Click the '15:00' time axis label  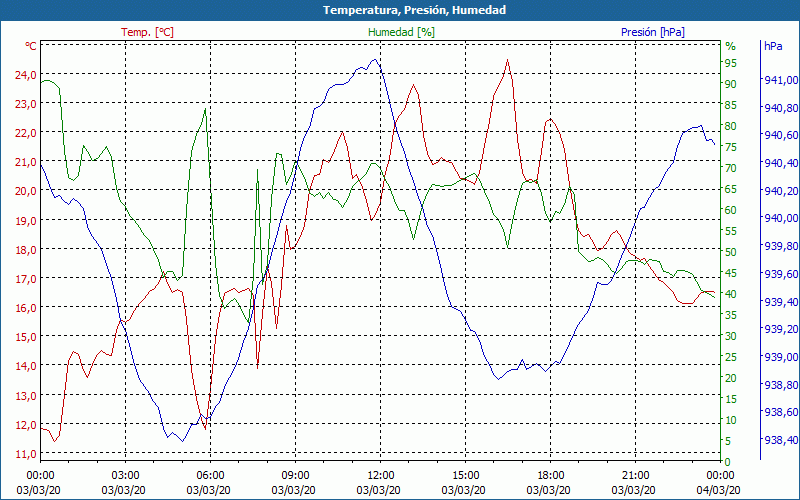pyautogui.click(x=465, y=476)
